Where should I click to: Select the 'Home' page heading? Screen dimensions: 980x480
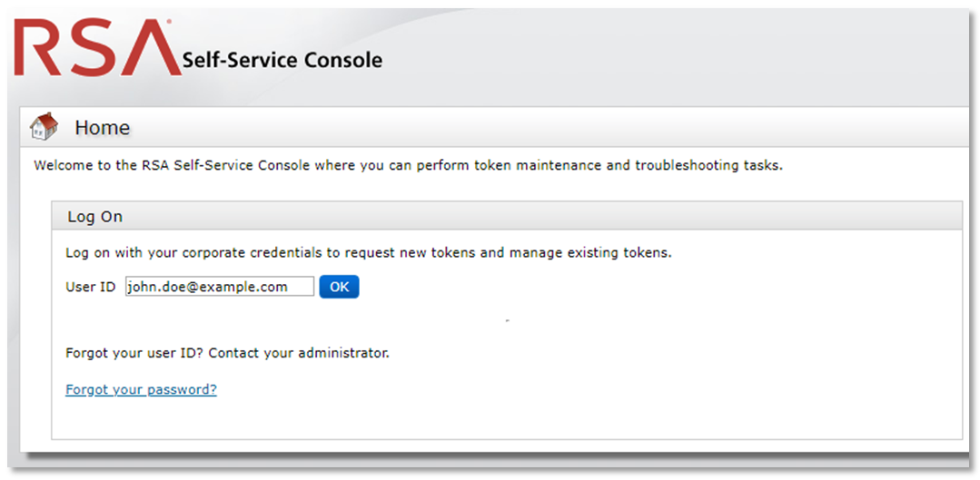pos(102,128)
